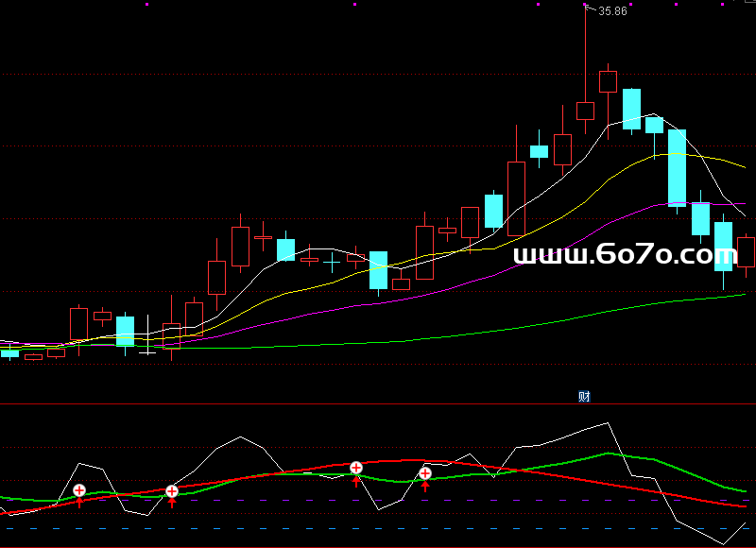Click the red arrow under the leftmost plus marker
The height and width of the screenshot is (548, 756).
[x=79, y=503]
